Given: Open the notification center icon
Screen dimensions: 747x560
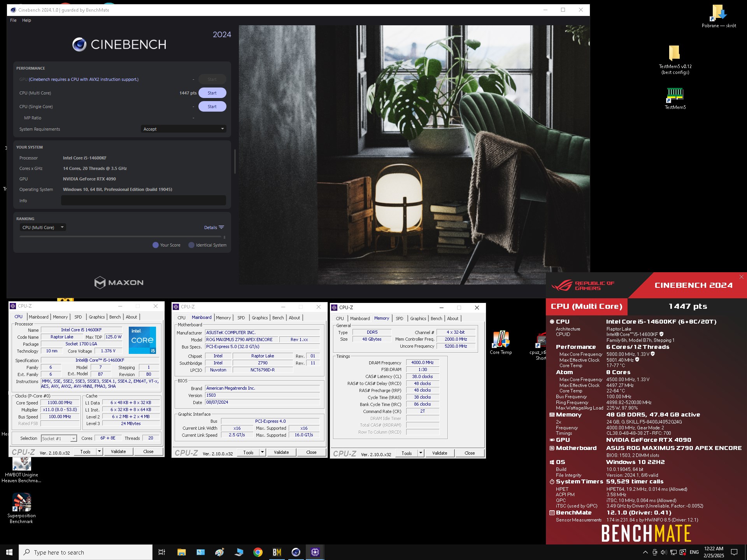Looking at the screenshot, I should coord(734,552).
